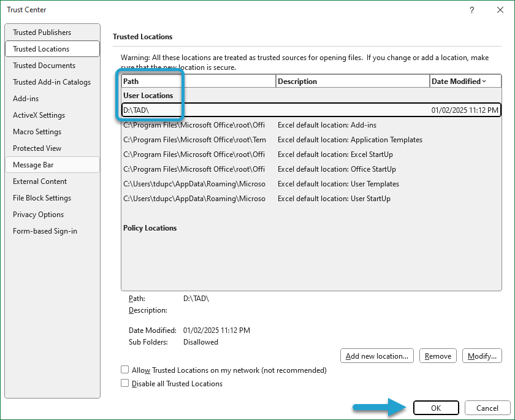Click the Date Modified column sort arrow

(x=484, y=81)
